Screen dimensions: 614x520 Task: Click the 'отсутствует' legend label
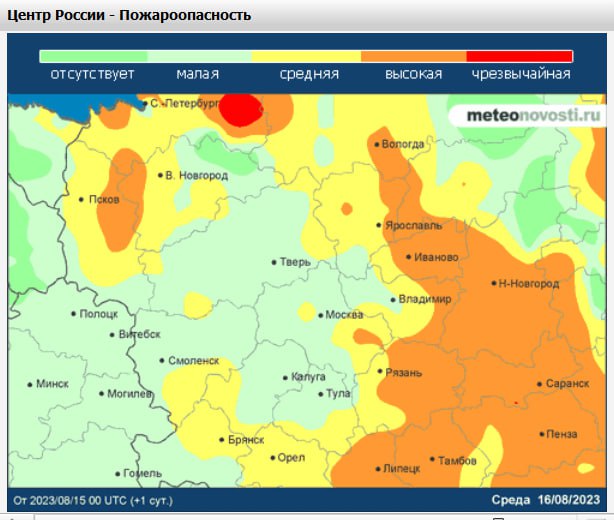pos(92,74)
